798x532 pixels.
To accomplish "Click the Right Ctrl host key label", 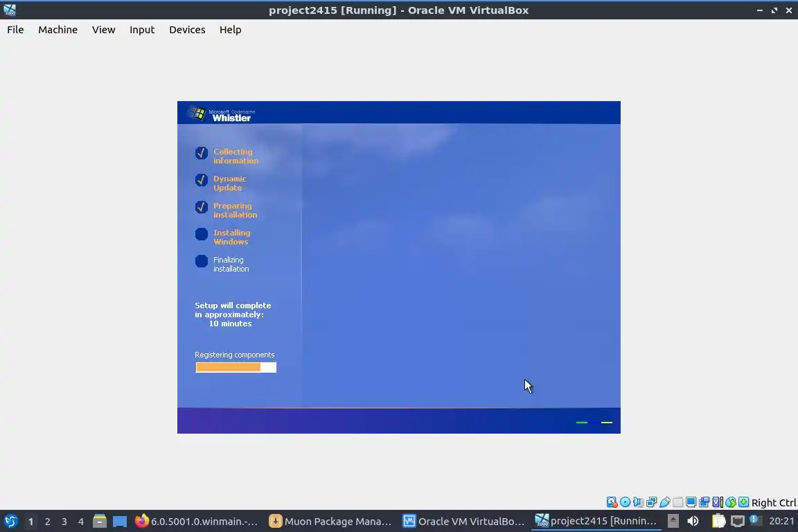I will tap(774, 502).
